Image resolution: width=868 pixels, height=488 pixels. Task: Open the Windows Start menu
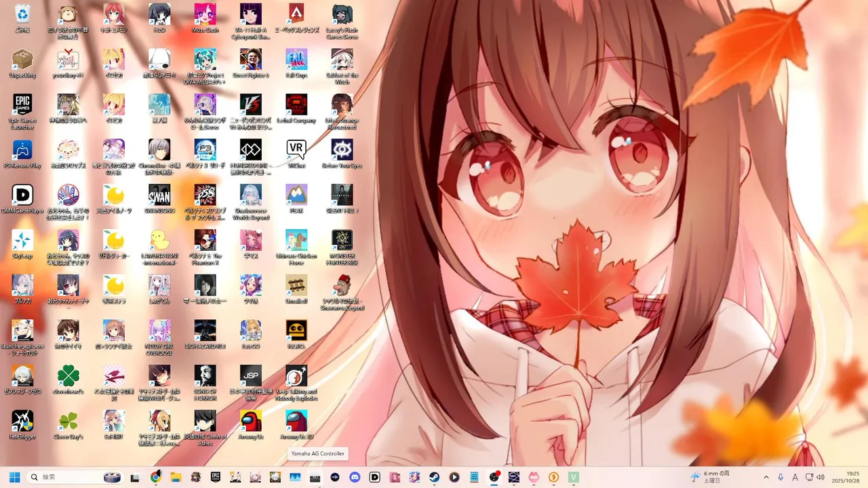[x=14, y=477]
